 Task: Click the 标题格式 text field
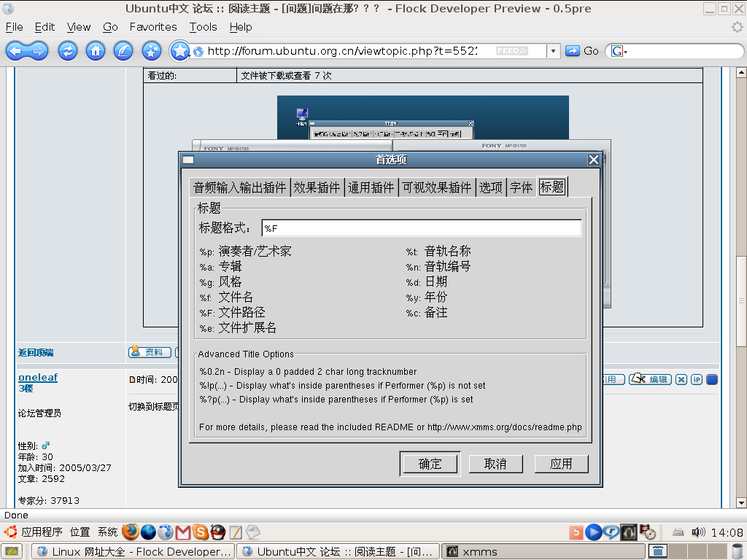(x=422, y=228)
